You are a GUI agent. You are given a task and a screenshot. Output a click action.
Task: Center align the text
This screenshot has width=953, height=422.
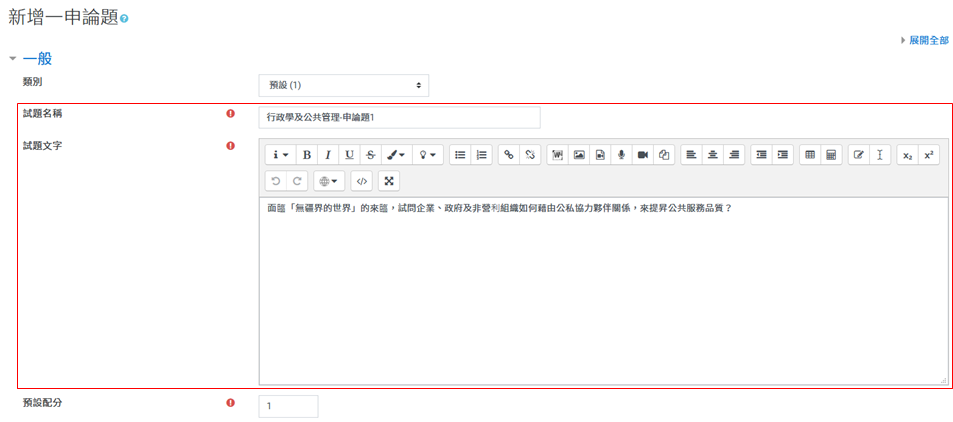[x=712, y=155]
